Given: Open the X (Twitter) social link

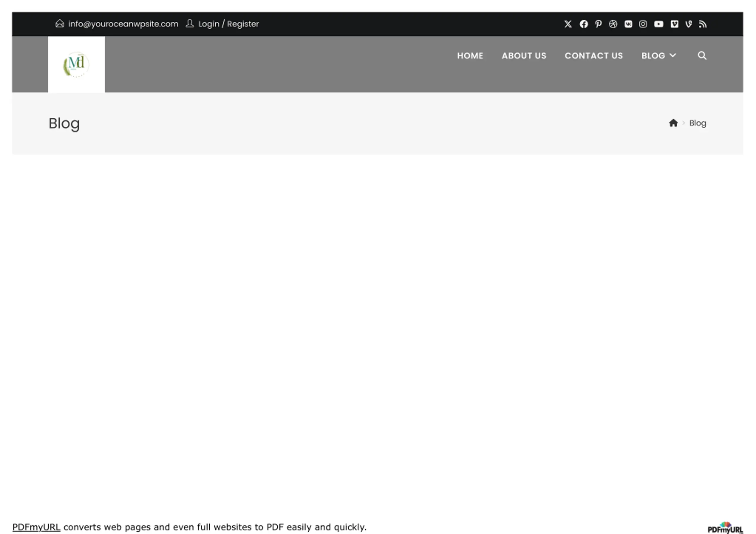Looking at the screenshot, I should pos(568,24).
